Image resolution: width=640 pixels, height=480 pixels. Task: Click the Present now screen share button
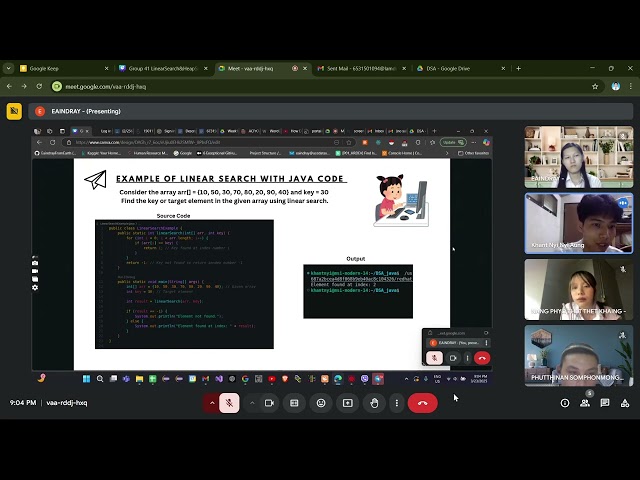coord(348,403)
